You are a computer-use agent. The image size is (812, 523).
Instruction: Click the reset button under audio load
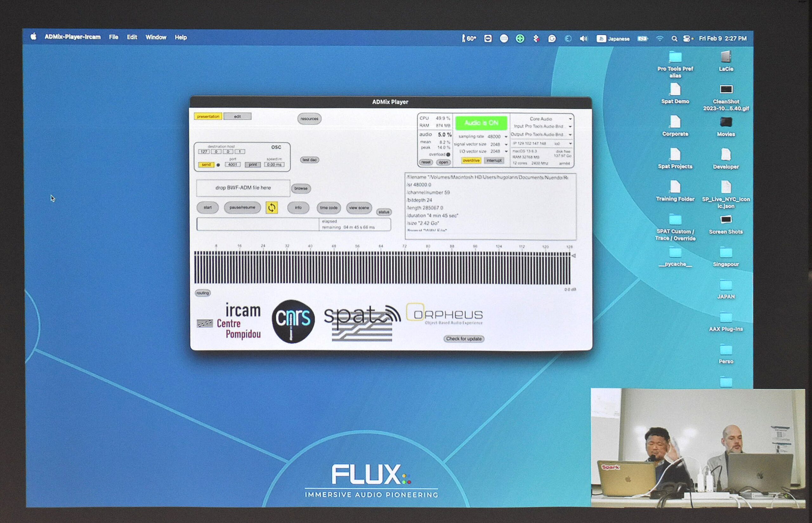[426, 162]
